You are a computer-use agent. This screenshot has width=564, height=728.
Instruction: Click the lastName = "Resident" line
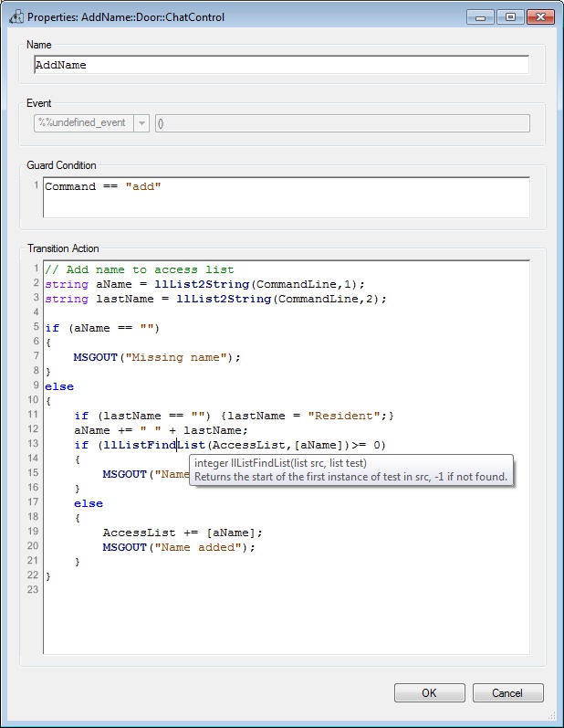click(x=235, y=416)
